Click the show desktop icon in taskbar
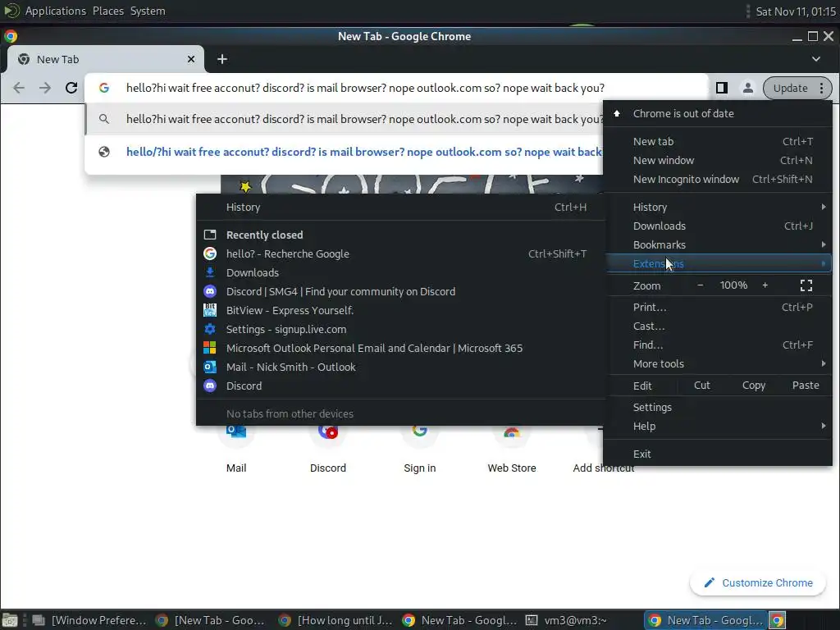The image size is (840, 630). (10, 620)
